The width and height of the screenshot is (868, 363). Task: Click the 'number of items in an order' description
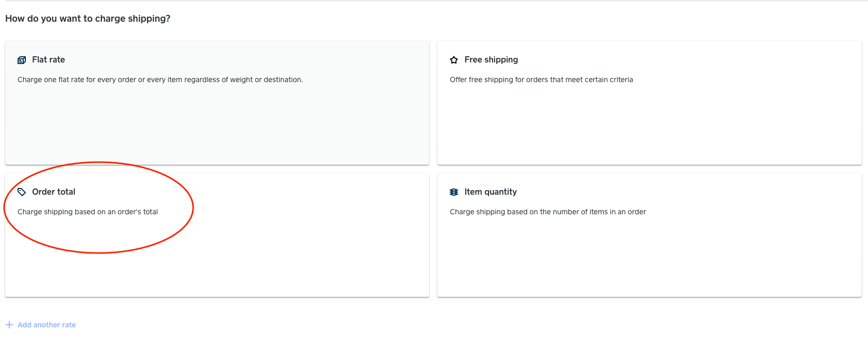click(x=548, y=212)
